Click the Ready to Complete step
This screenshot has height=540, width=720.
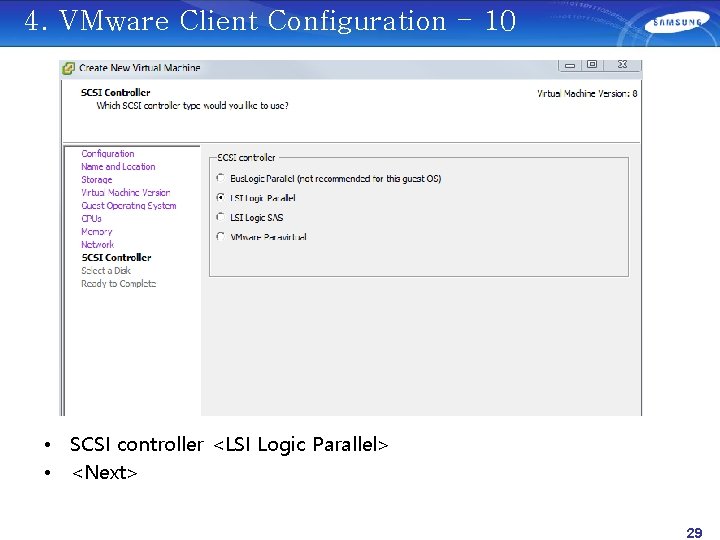point(118,283)
